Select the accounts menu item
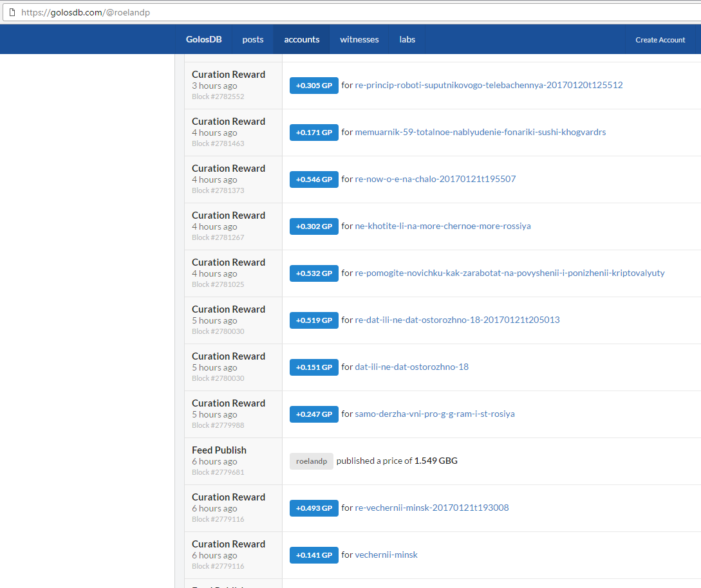Image resolution: width=701 pixels, height=588 pixels. tap(302, 39)
